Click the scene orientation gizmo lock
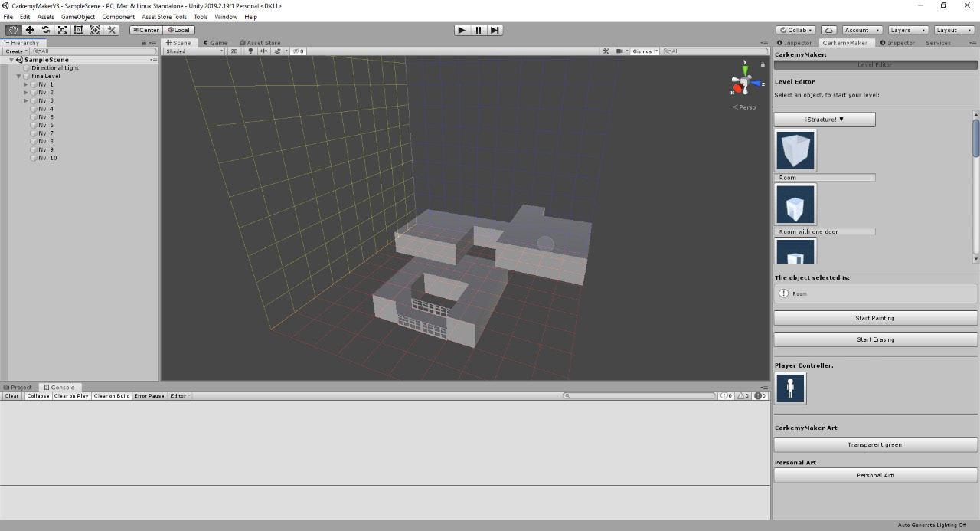Screen dimensions: 980x531 coord(763,65)
